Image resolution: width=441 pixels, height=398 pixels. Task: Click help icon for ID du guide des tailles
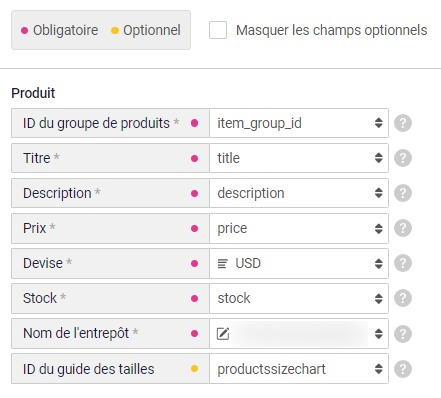point(403,369)
